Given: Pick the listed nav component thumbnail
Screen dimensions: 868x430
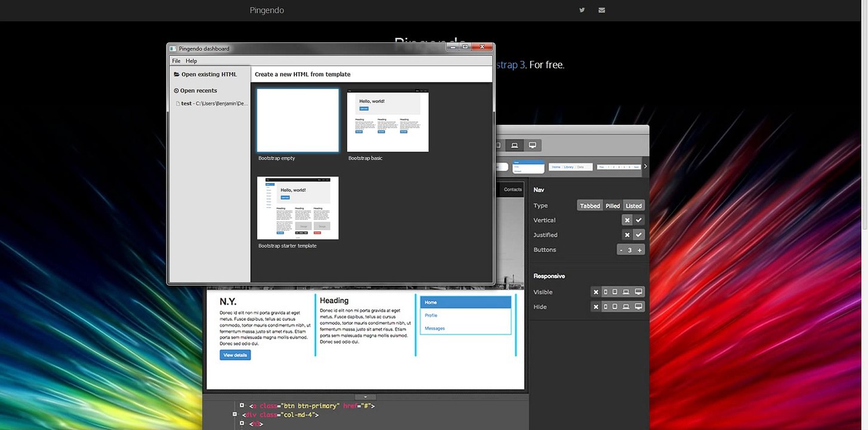Looking at the screenshot, I should 528,167.
